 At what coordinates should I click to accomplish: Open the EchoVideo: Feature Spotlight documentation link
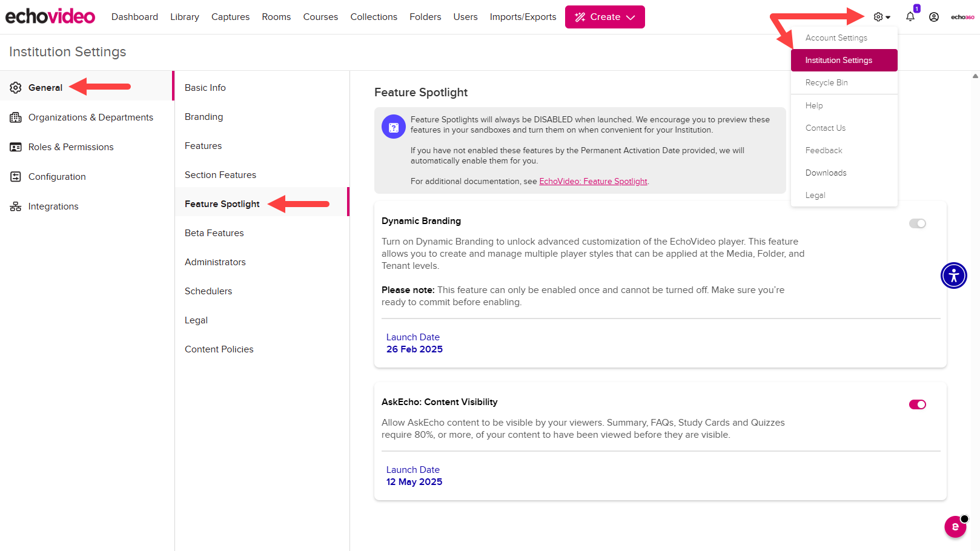tap(593, 181)
